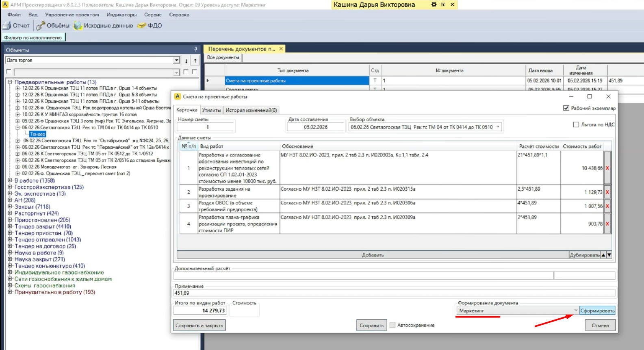
Task: Click the sort descending arrow in Объекты panel
Action: point(186,61)
